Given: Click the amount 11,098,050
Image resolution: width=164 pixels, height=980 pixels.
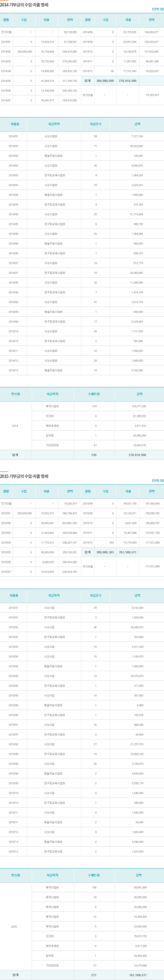Looking at the screenshot, I should click(137, 283).
